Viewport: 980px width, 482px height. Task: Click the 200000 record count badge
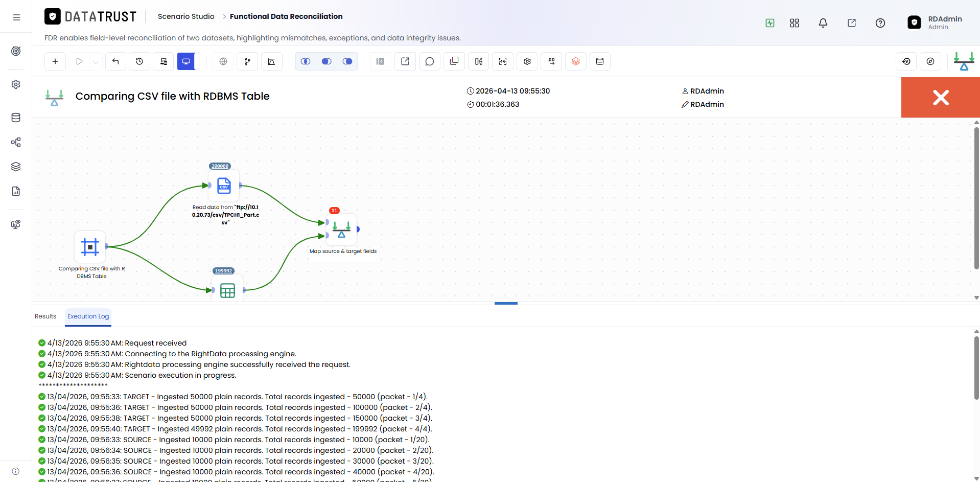220,166
